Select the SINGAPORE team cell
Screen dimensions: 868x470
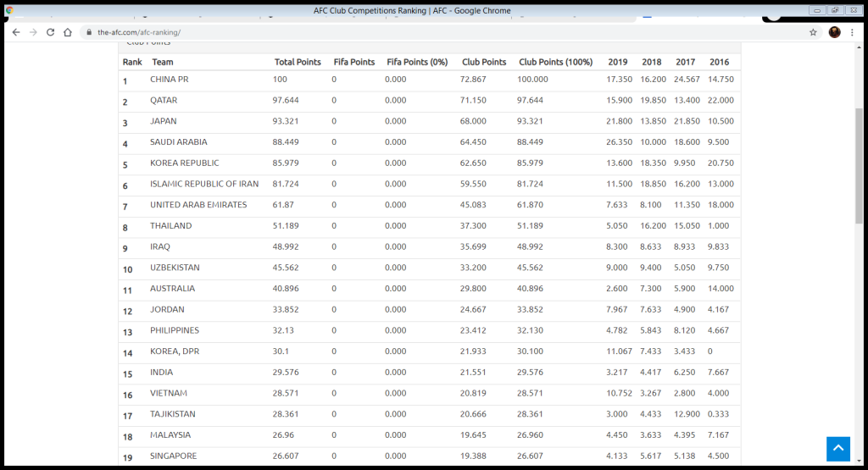tap(173, 456)
